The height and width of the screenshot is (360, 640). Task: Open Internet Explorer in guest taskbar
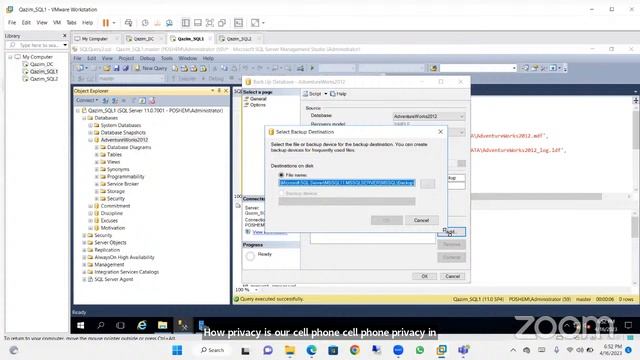tap(142, 325)
